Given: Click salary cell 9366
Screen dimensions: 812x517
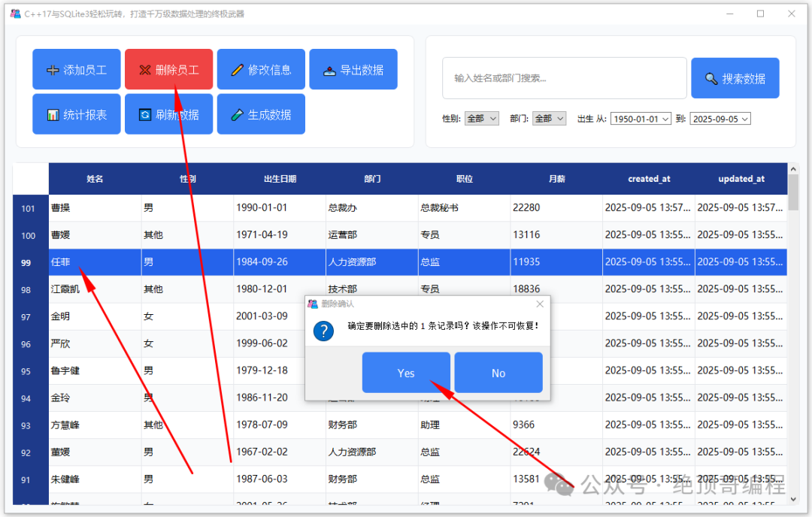Looking at the screenshot, I should 556,425.
